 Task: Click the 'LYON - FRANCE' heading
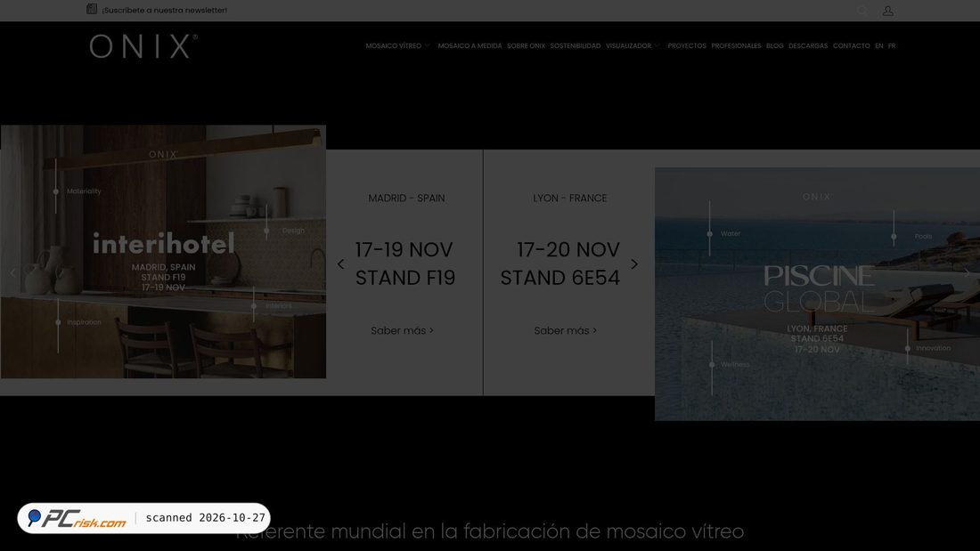[570, 198]
